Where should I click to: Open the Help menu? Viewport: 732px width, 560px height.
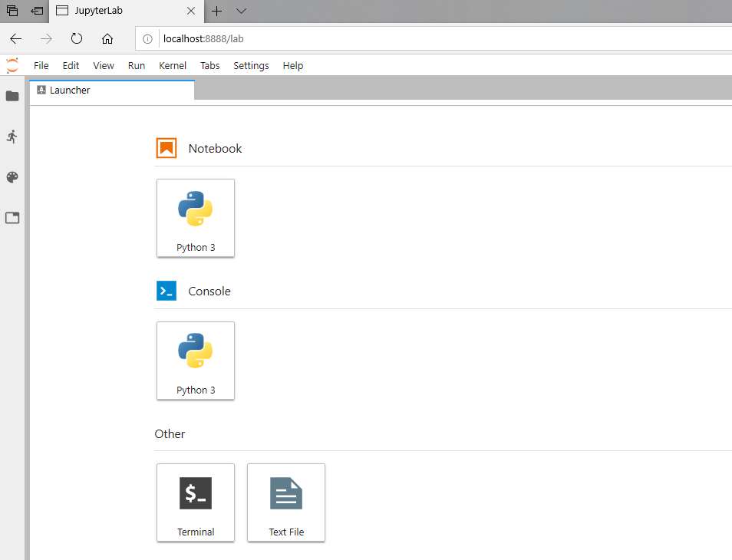coord(292,66)
